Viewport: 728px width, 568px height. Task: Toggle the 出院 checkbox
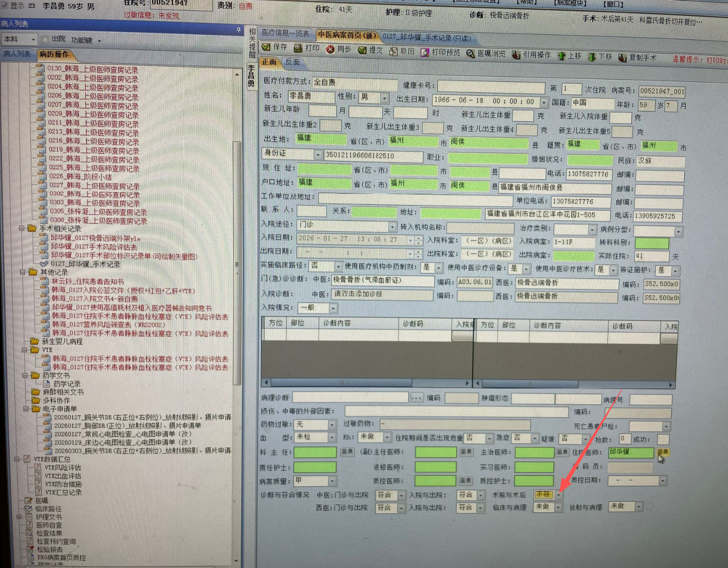coord(45,40)
